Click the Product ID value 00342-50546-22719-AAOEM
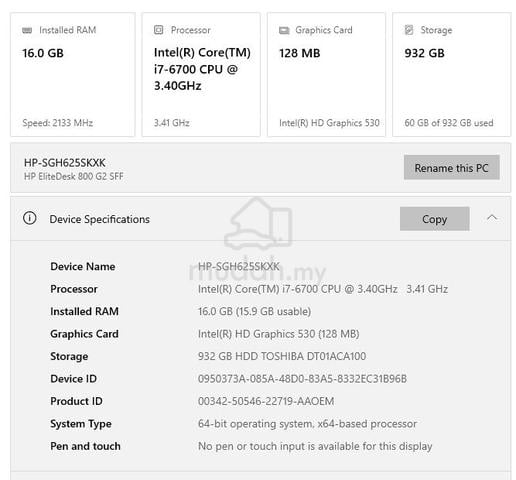Viewport: 516px width, 480px height. point(266,401)
